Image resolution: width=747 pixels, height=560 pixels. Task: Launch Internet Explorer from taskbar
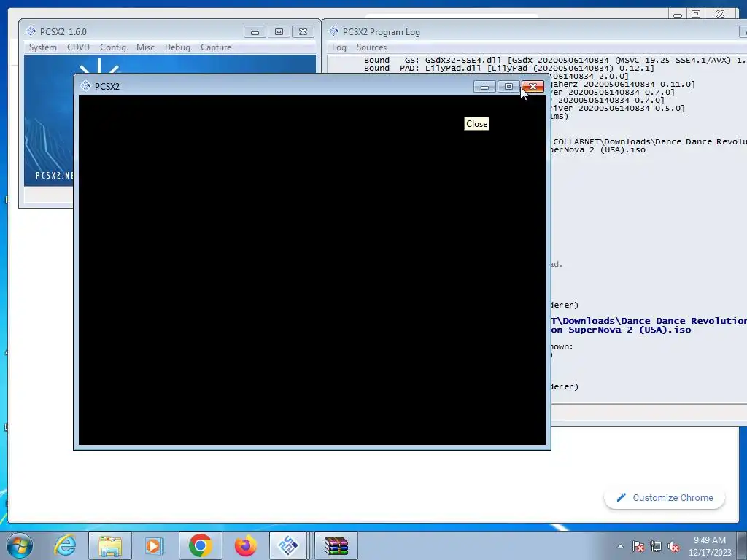tap(65, 545)
